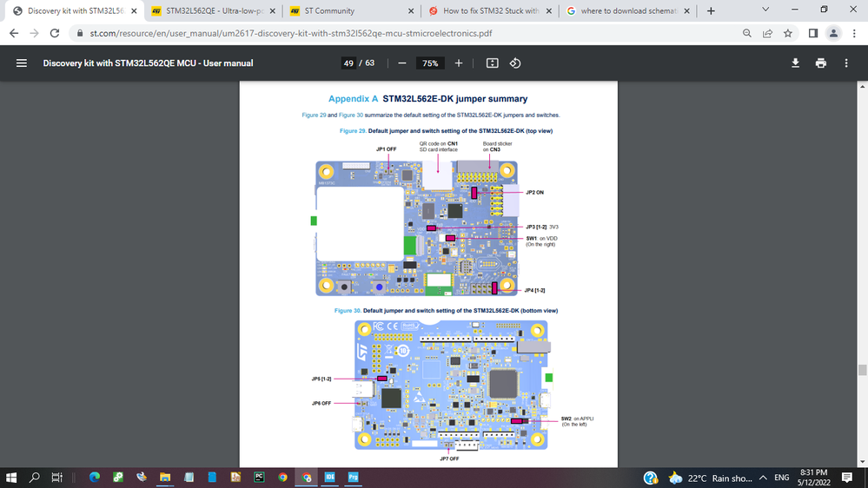Open the active Chrome window on taskbar
Screen dimensions: 868x488
306,478
